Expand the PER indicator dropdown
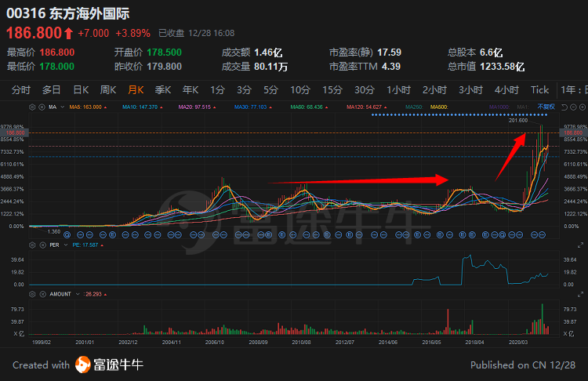Screen dimensions: 588x381 tap(64, 245)
